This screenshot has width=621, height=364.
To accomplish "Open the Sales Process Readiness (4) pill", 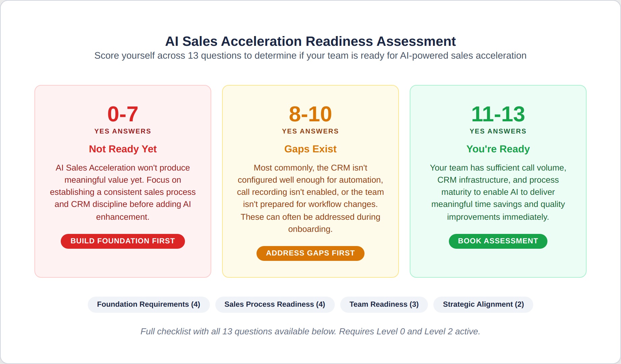I will coord(275,304).
